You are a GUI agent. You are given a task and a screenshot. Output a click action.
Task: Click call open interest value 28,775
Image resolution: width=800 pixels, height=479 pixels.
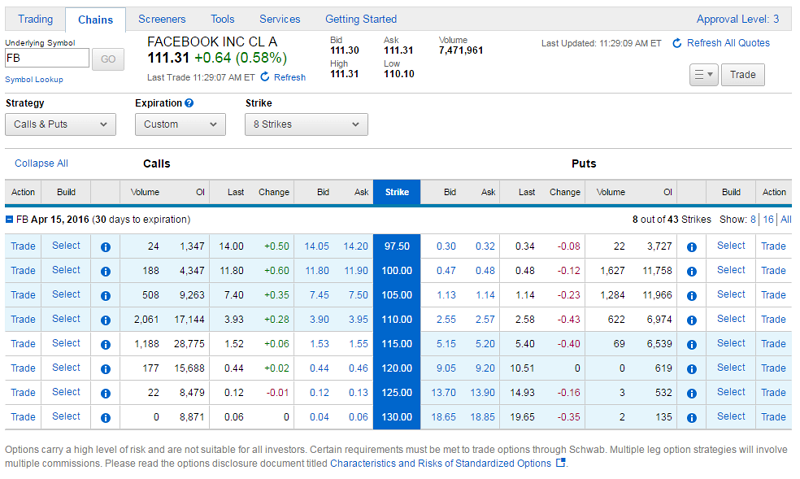pos(189,344)
